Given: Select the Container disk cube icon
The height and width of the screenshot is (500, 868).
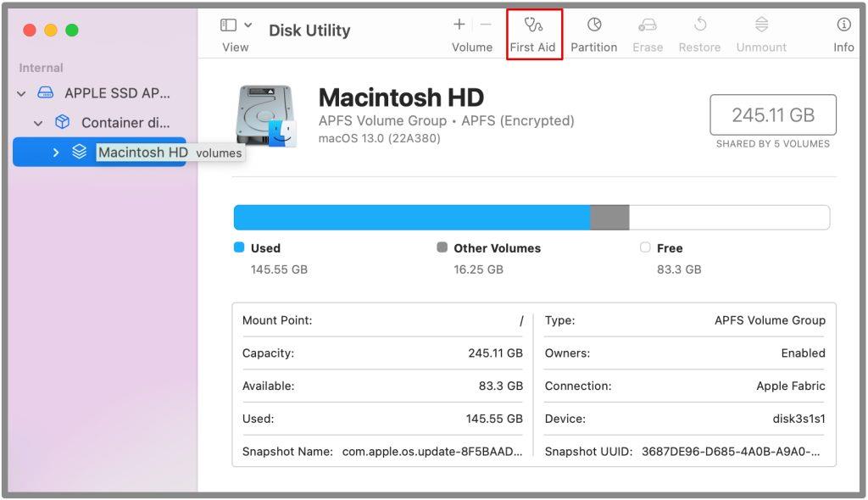Looking at the screenshot, I should 63,122.
